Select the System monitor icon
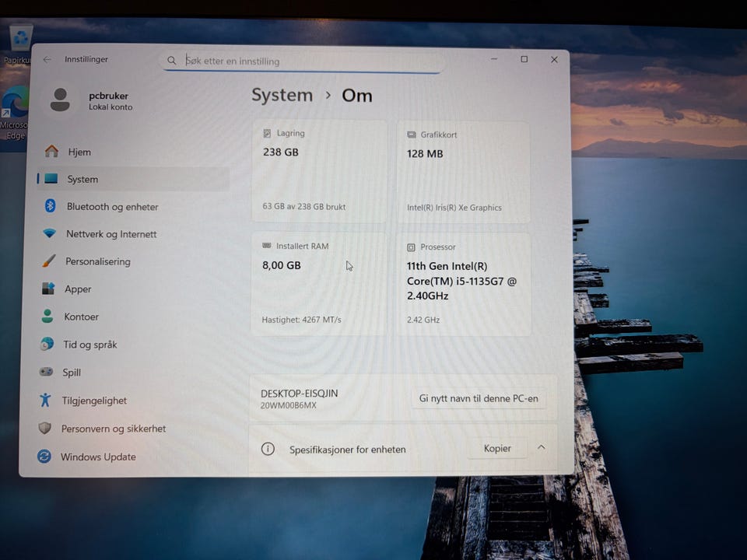Viewport: 747px width, 560px height. point(51,179)
